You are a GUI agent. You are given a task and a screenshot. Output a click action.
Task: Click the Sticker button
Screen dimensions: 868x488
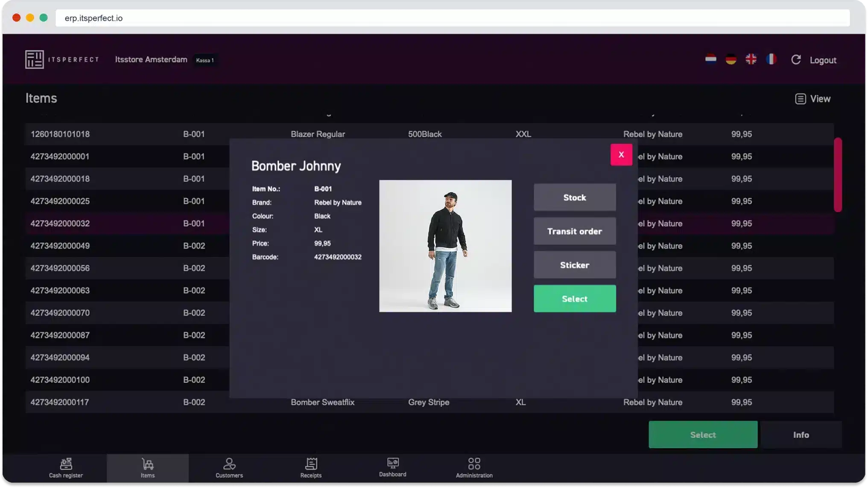click(574, 265)
